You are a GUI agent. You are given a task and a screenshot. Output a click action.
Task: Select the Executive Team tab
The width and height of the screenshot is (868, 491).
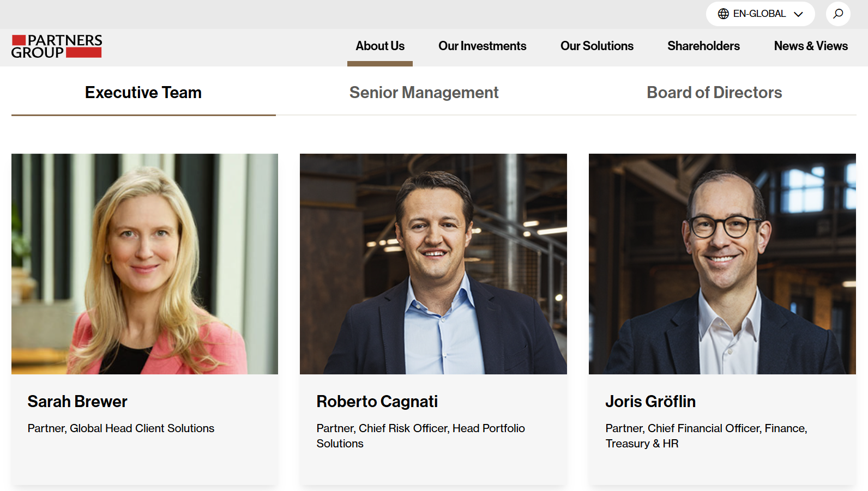tap(143, 93)
